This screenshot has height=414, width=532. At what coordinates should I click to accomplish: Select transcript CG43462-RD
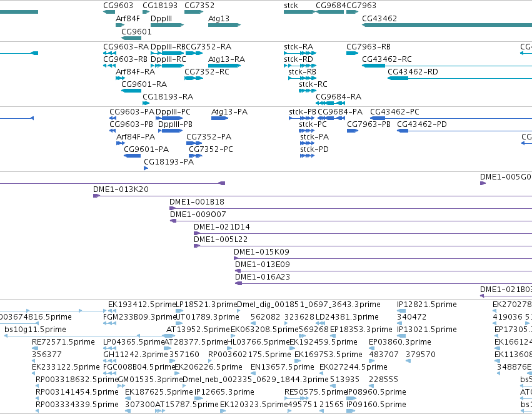pos(459,78)
